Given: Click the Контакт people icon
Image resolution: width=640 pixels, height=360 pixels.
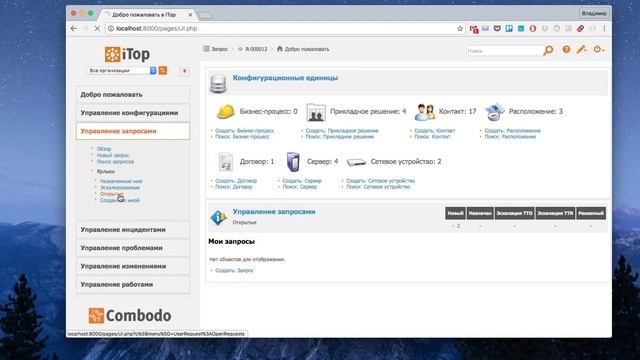Looking at the screenshot, I should [x=424, y=111].
